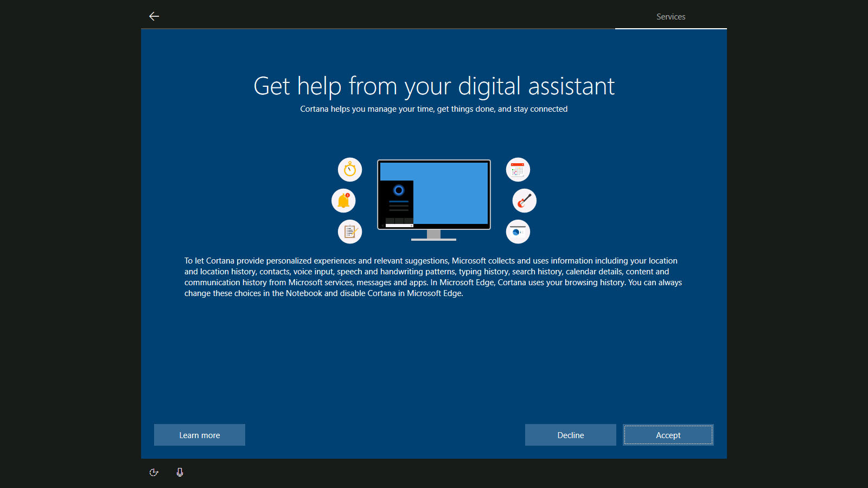Toggle the microphone icon at the bottom
The height and width of the screenshot is (488, 868).
180,472
